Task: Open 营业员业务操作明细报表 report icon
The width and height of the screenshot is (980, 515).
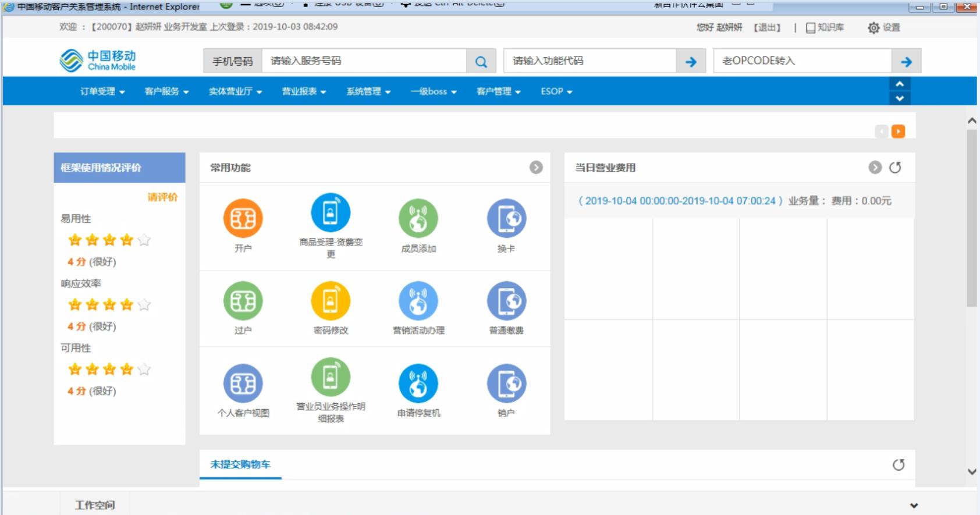Action: [331, 377]
